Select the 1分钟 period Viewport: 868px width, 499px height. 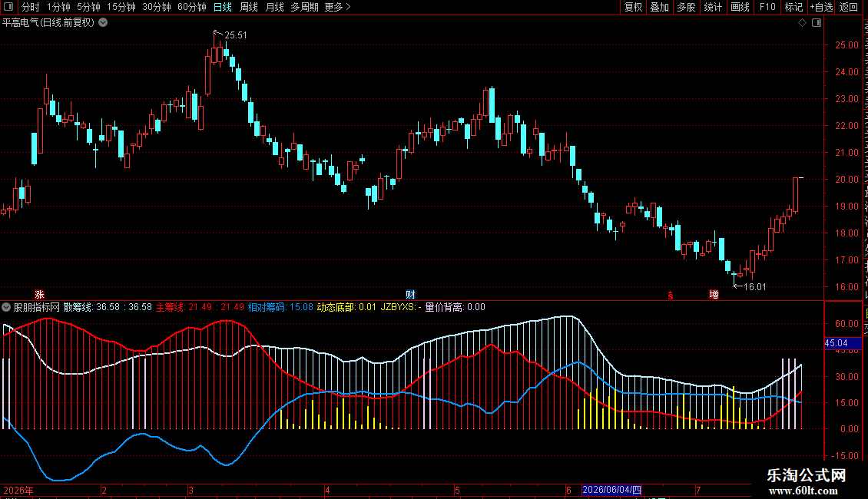coord(58,7)
